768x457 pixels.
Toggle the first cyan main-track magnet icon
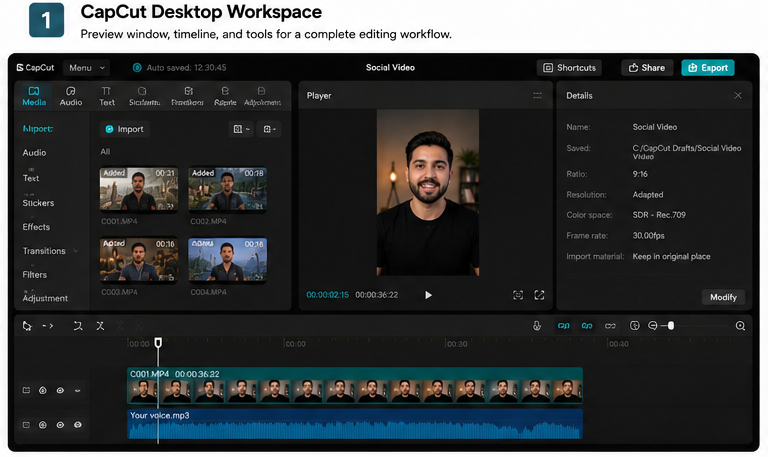[x=564, y=326]
